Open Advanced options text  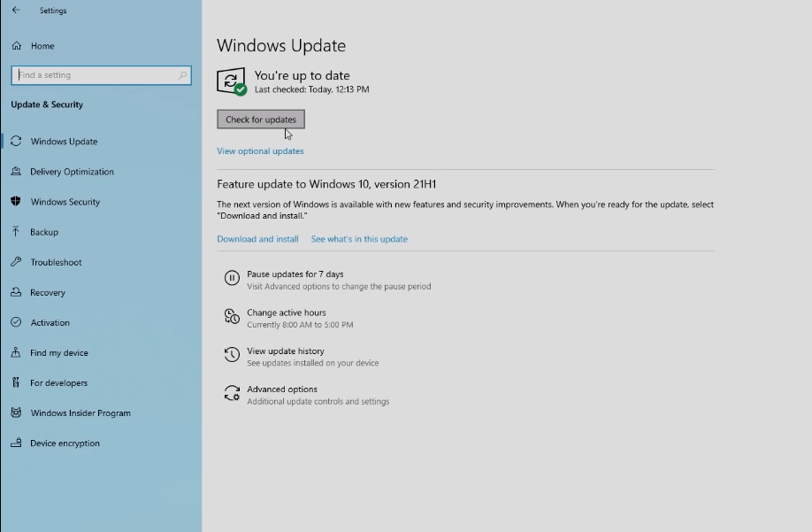[281, 389]
